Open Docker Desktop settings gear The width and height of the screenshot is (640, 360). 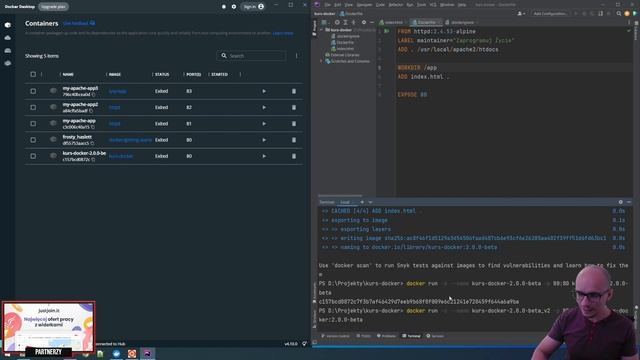(x=234, y=7)
